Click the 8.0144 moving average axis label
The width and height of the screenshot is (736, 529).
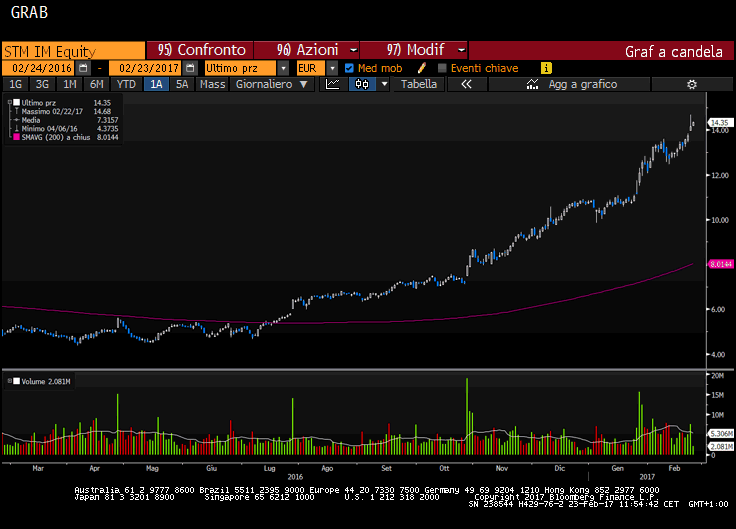tap(721, 264)
